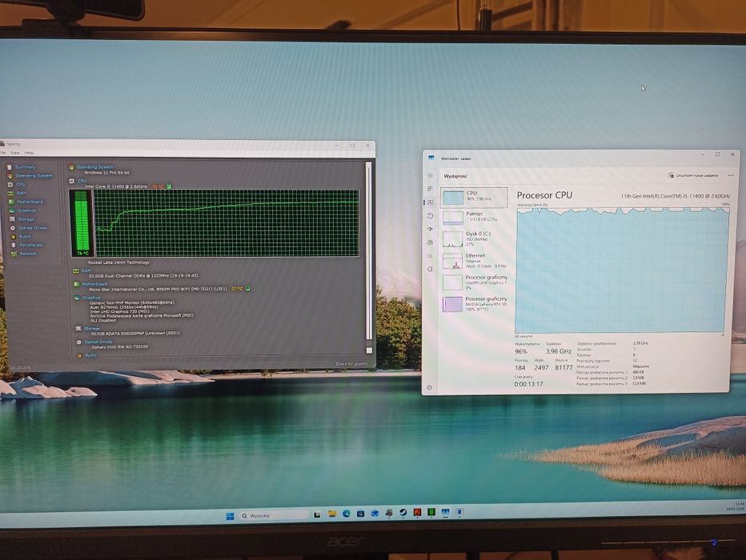Open Windows Start menu
This screenshot has height=560, width=746.
point(231,516)
